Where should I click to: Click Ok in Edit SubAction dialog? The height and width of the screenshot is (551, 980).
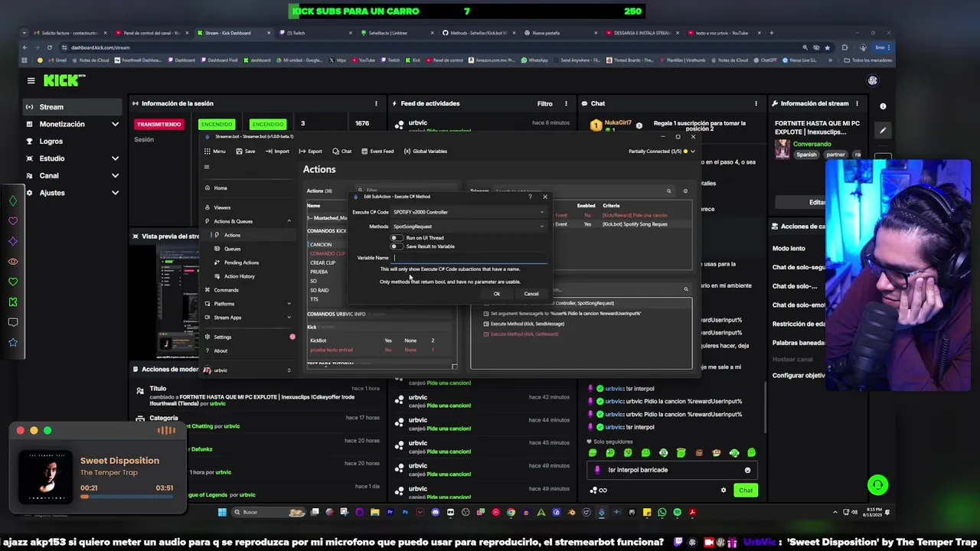(497, 294)
